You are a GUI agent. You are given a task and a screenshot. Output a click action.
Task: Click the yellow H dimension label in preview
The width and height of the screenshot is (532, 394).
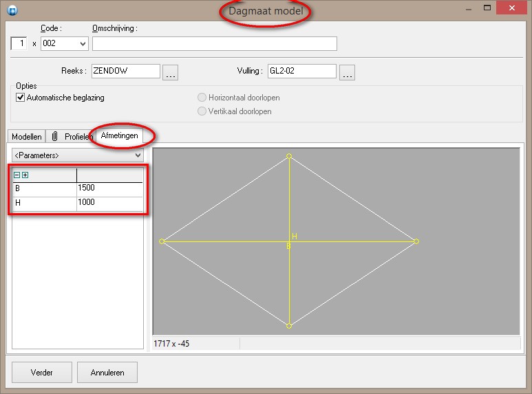point(295,237)
